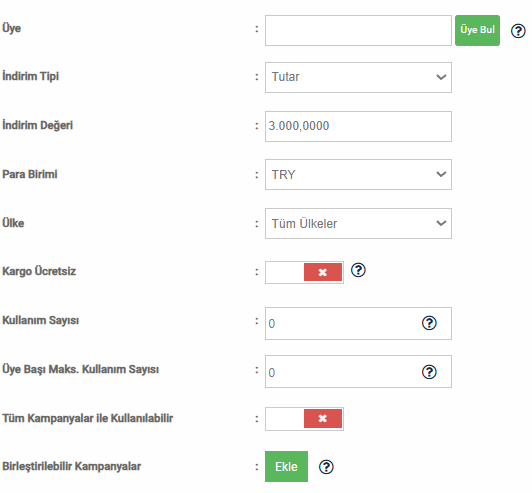The image size is (532, 493).
Task: Click the red X on Tüm Kampanyalar toggle
Action: 323,418
